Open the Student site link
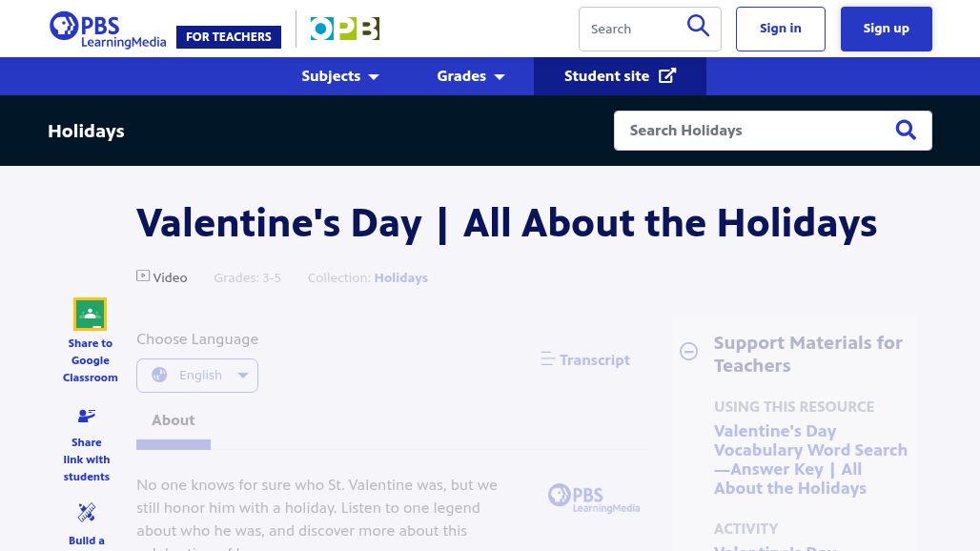The width and height of the screenshot is (980, 551). (620, 76)
